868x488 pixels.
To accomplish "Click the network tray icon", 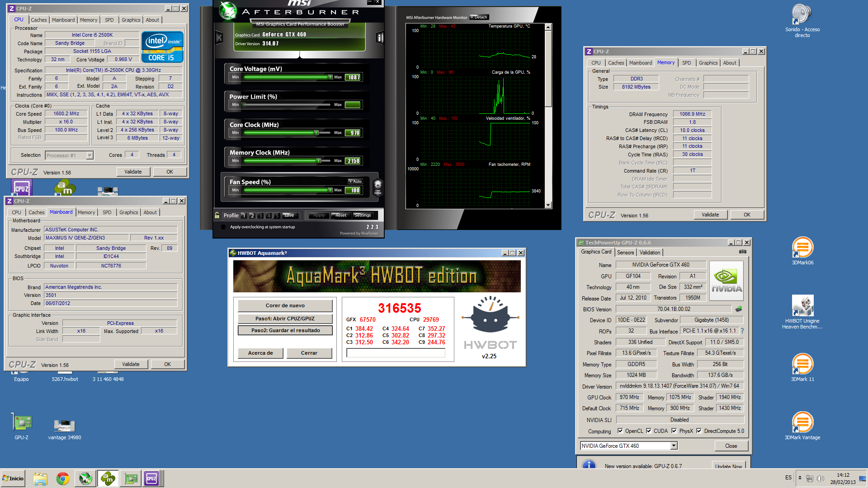I will [x=810, y=478].
